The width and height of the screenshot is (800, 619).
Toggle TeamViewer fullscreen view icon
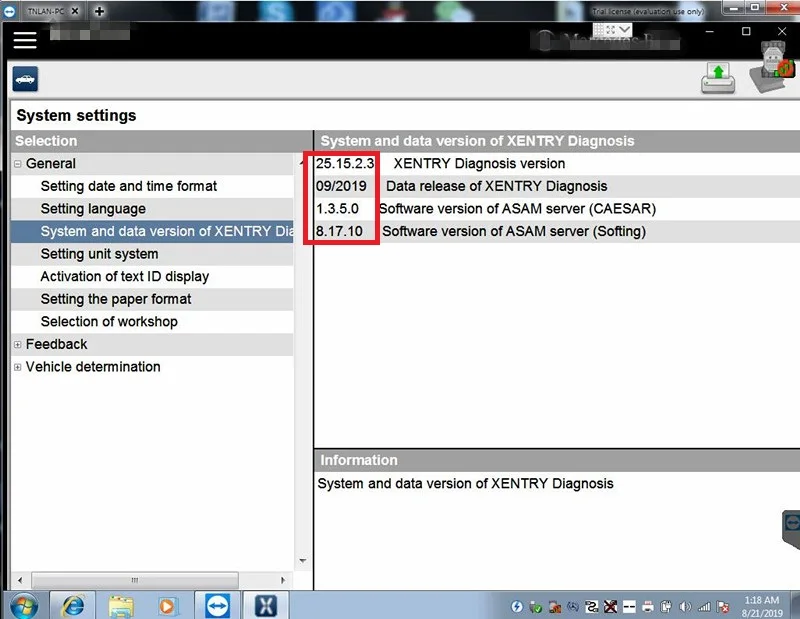610,30
